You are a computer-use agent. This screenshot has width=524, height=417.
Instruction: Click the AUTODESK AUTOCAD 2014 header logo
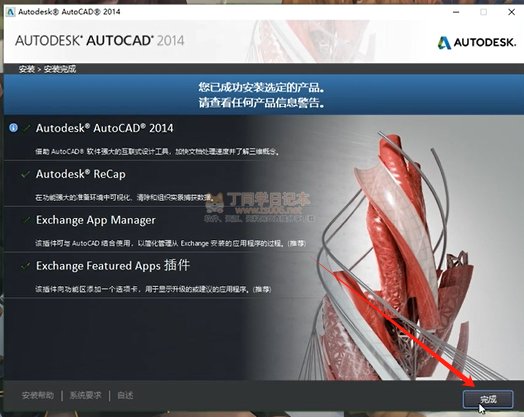coord(100,41)
